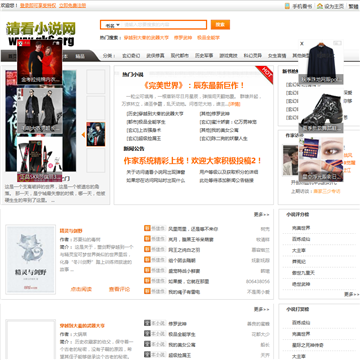Select the highlighted carousel thumbnail
360x360 pixels.
pos(96,134)
